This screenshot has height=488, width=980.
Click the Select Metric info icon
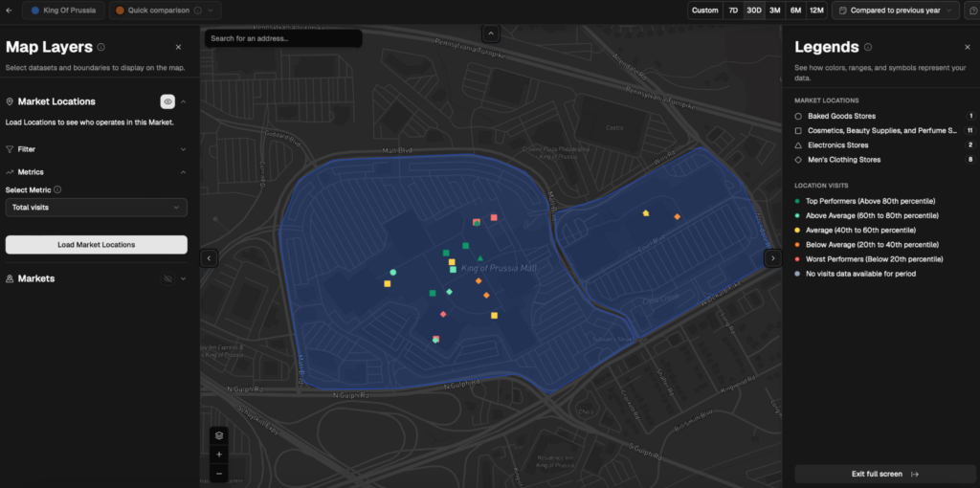click(x=57, y=189)
